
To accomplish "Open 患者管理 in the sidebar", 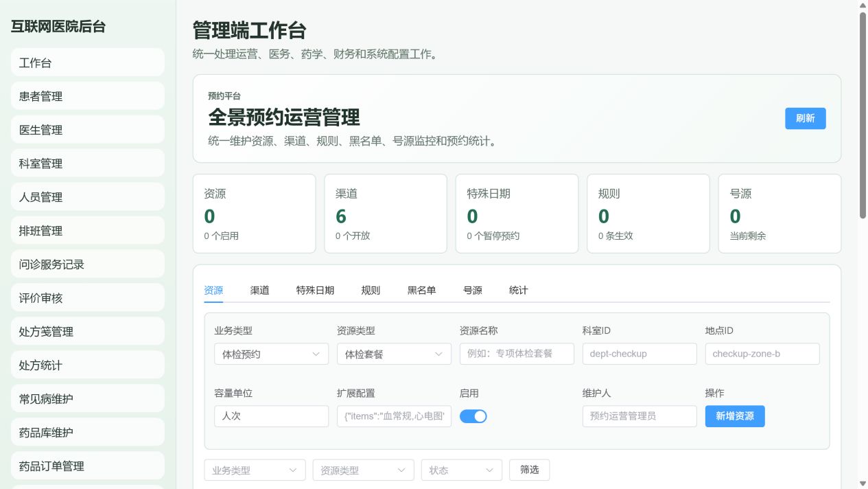I will [x=88, y=96].
